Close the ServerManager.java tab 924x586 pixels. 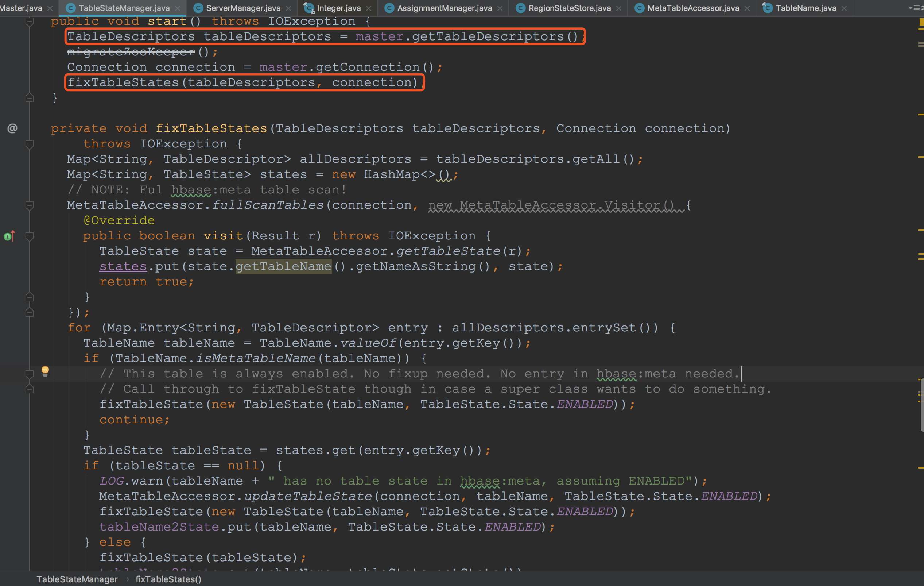[x=288, y=8]
